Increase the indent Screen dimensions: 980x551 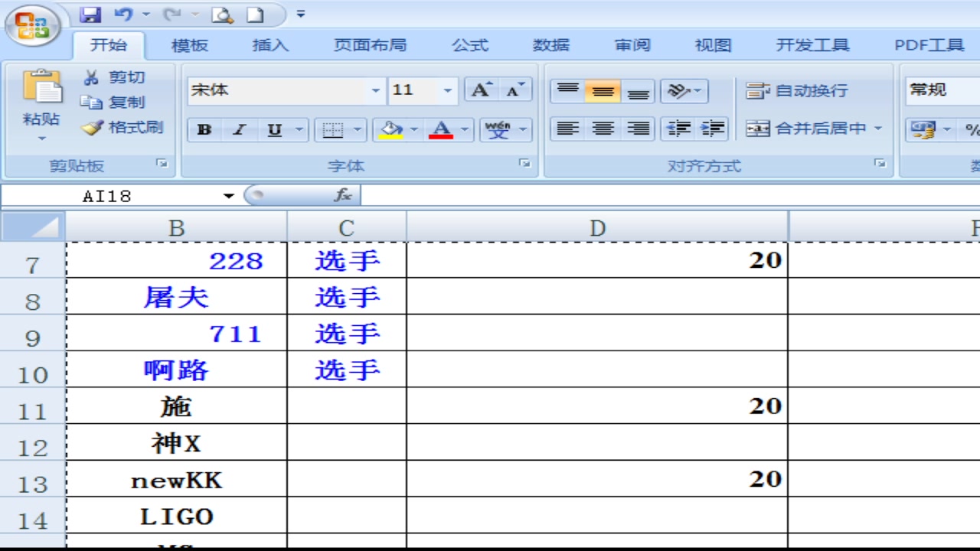click(x=712, y=129)
